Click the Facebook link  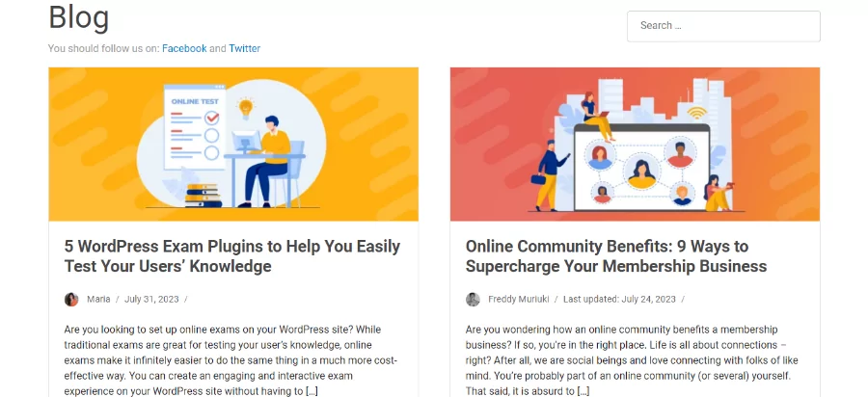coord(184,48)
